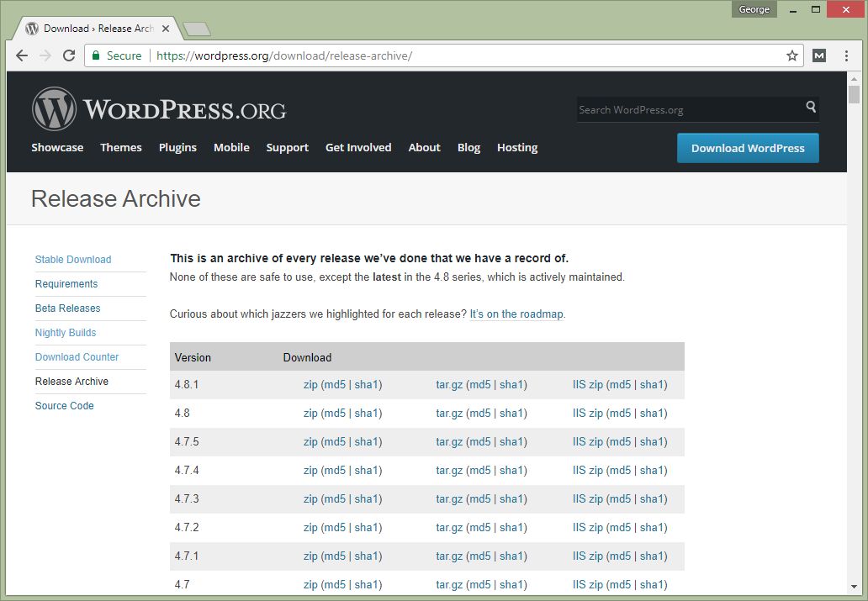868x601 pixels.
Task: Click the Release Archive page heading
Action: (116, 198)
